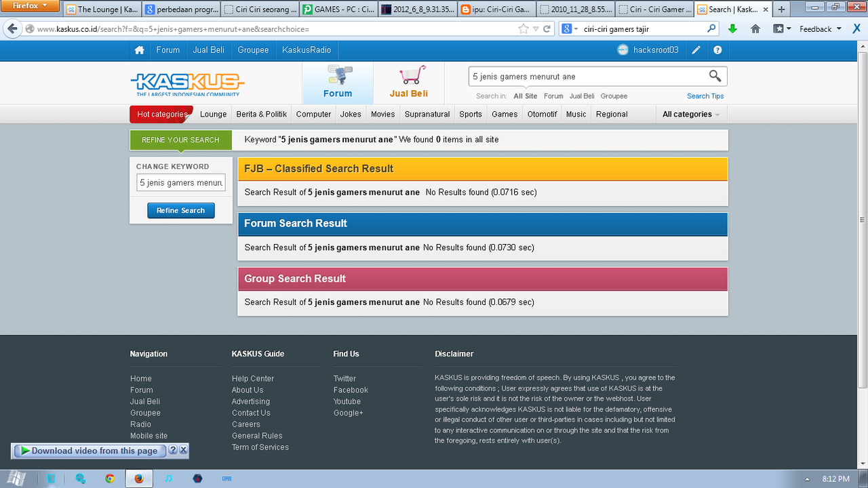
Task: Click the hacksroot03 user avatar icon
Action: pyautogui.click(x=623, y=50)
